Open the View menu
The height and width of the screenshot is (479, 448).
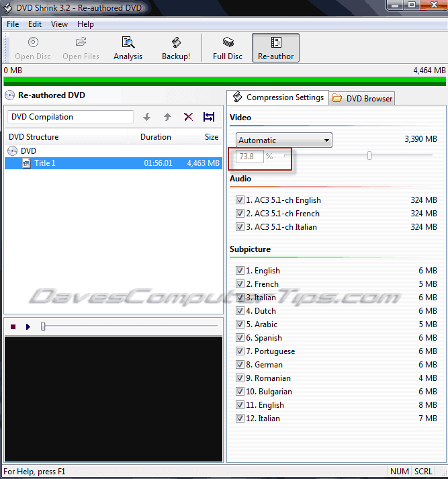(x=59, y=24)
